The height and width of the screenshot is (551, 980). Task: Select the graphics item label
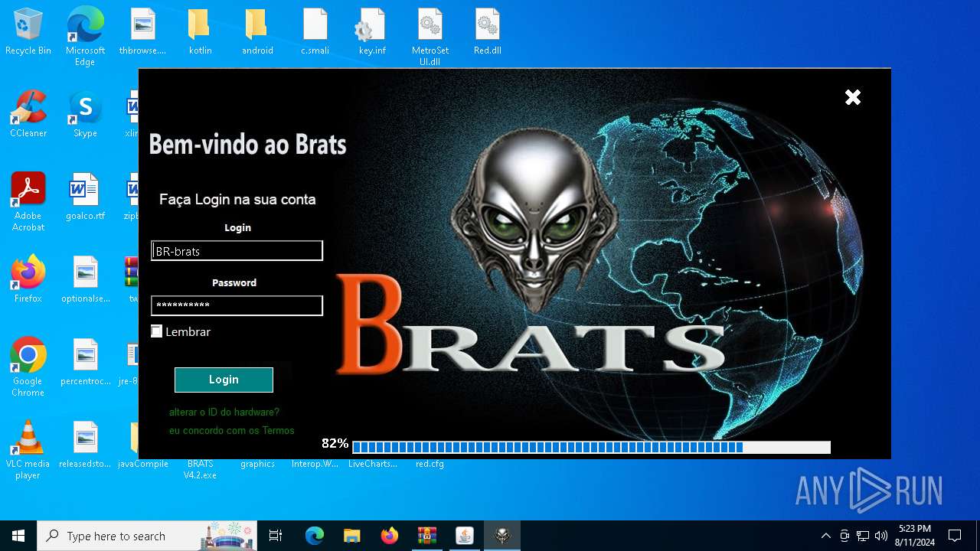[x=257, y=464]
